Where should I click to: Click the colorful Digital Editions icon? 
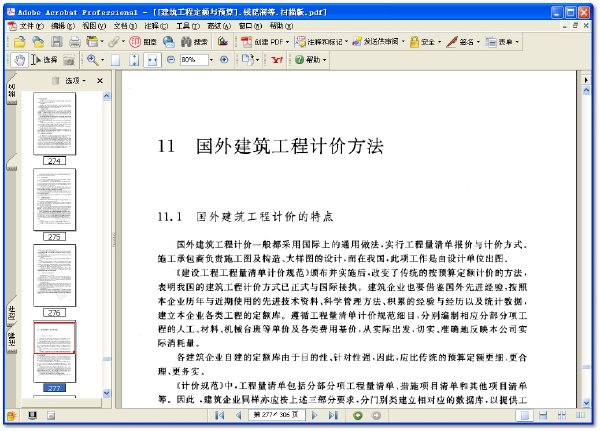tap(223, 41)
